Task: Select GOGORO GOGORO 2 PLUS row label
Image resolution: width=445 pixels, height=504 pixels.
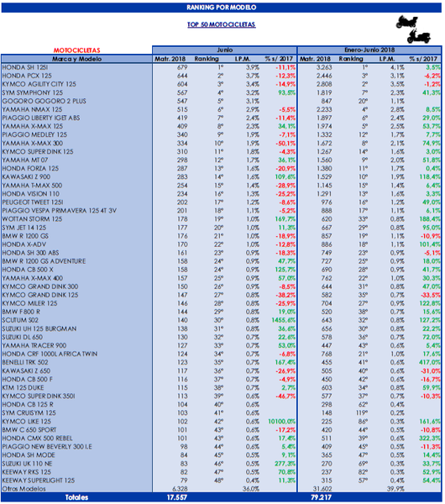Action: coord(44,101)
